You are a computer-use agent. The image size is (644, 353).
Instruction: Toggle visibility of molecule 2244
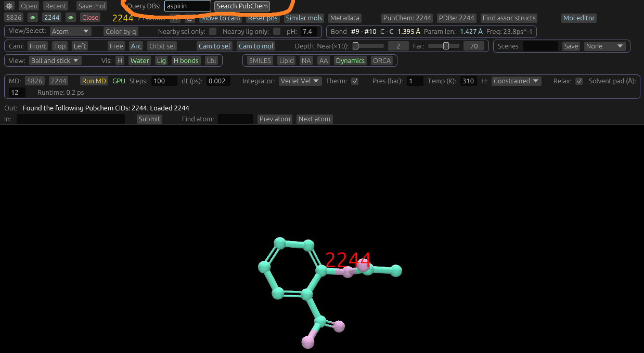pyautogui.click(x=70, y=18)
